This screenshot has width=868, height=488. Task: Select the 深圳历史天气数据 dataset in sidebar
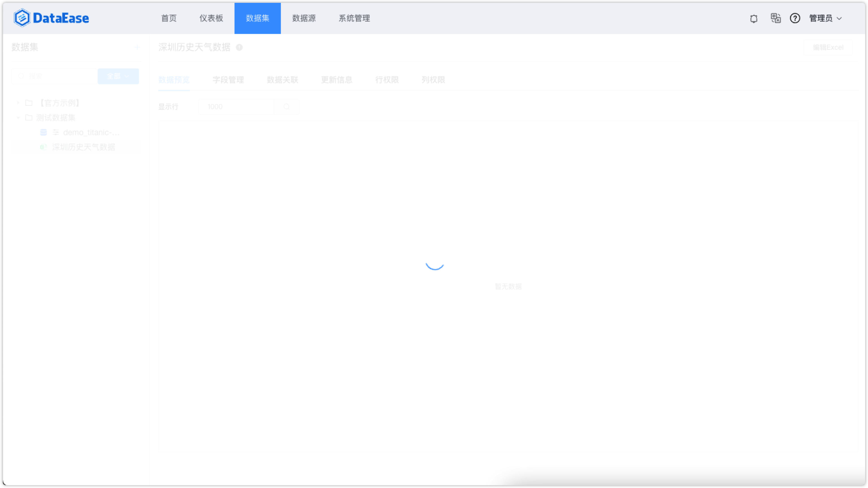tap(84, 147)
